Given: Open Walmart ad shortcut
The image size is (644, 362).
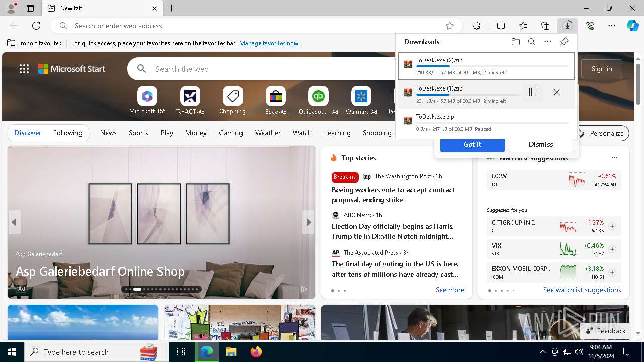Looking at the screenshot, I should coord(361,101).
